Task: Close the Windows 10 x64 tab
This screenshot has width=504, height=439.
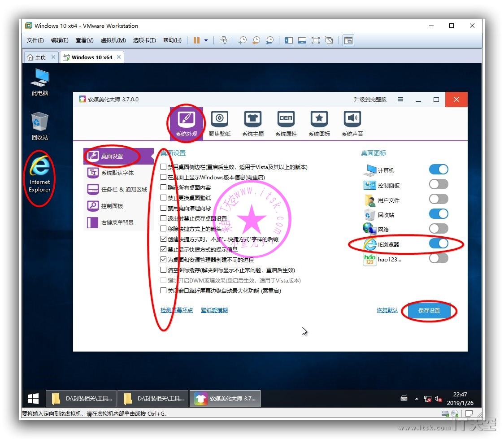Action: [119, 57]
